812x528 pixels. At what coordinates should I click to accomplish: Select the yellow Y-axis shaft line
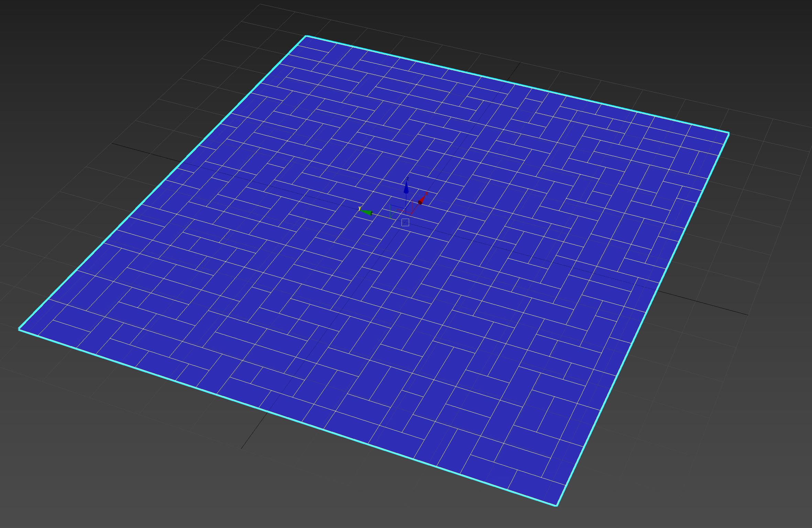pos(382,217)
